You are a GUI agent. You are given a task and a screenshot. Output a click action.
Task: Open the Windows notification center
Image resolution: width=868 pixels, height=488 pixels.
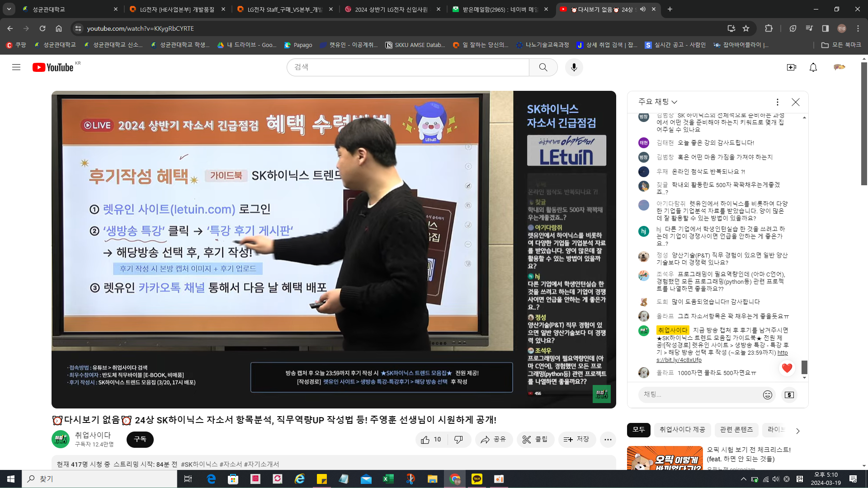853,479
